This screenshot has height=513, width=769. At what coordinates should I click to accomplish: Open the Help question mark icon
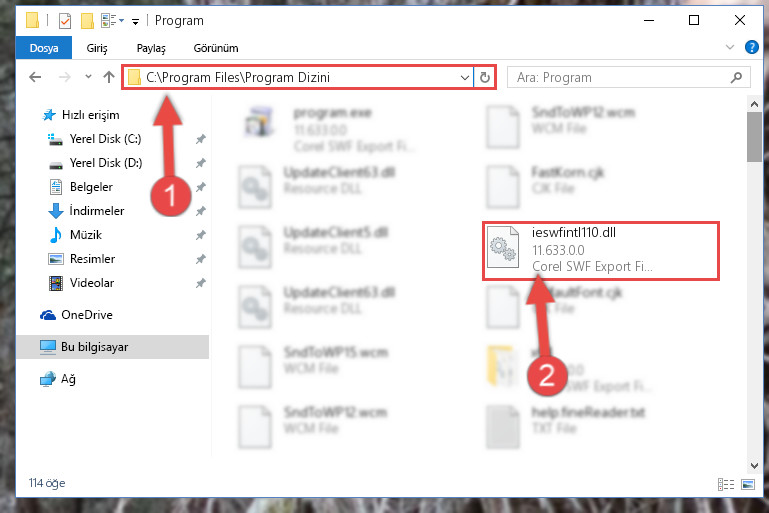coord(751,47)
